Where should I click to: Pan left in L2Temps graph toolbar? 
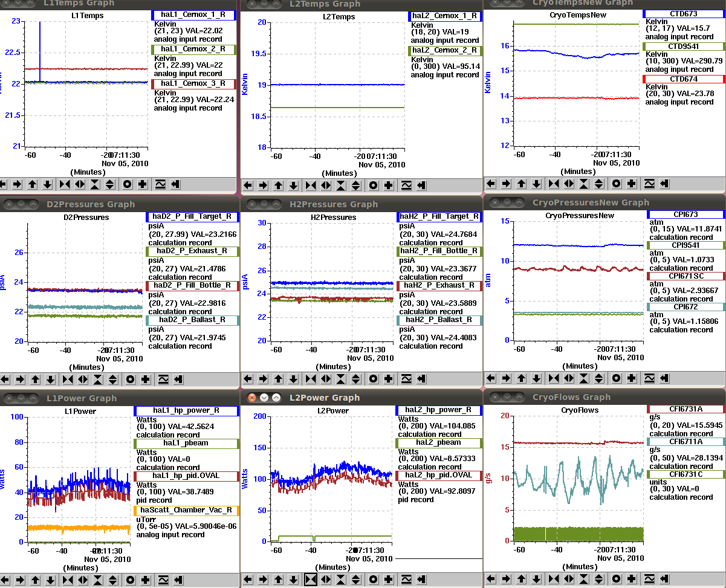[x=247, y=186]
